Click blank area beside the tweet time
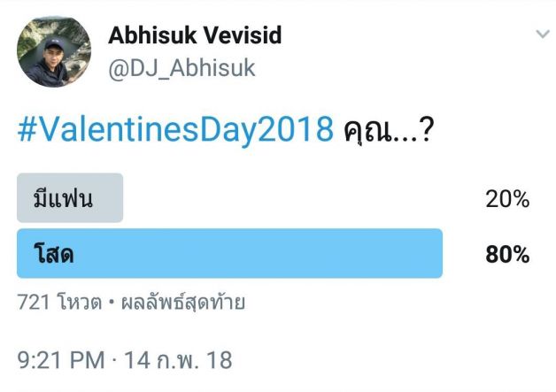The image size is (556, 392). click(x=390, y=360)
